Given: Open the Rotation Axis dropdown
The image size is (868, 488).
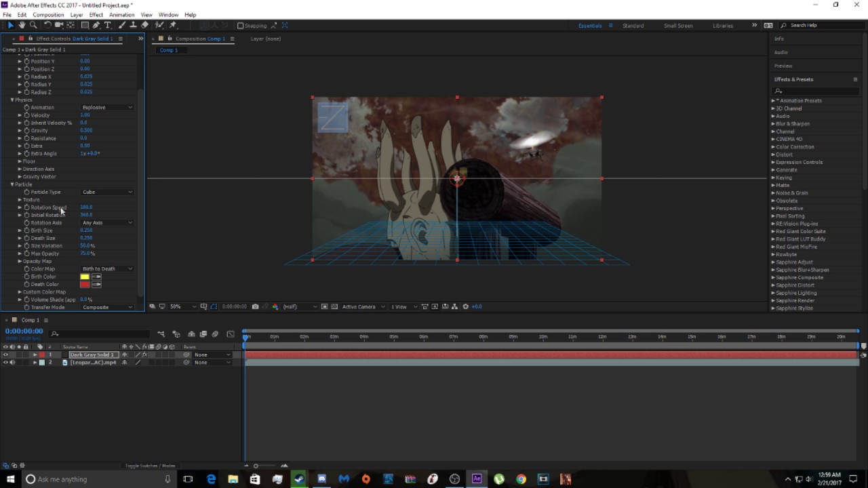Looking at the screenshot, I should tap(107, 222).
